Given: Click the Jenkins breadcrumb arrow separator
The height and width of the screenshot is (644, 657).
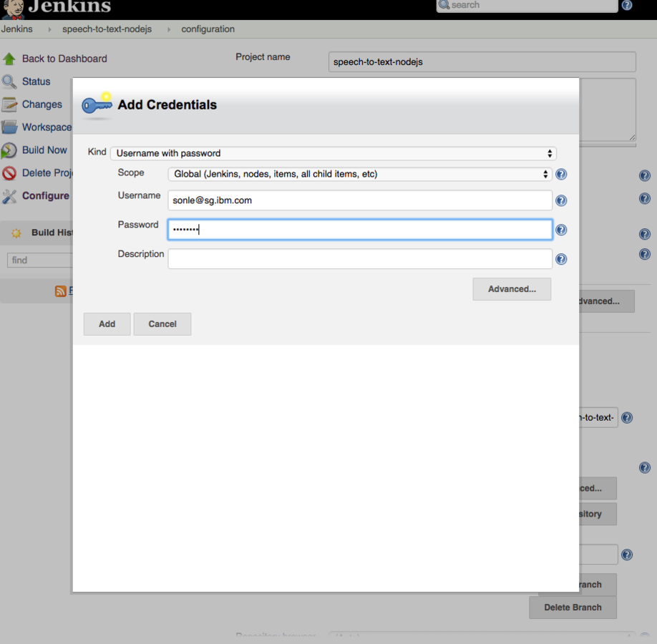Looking at the screenshot, I should click(49, 29).
